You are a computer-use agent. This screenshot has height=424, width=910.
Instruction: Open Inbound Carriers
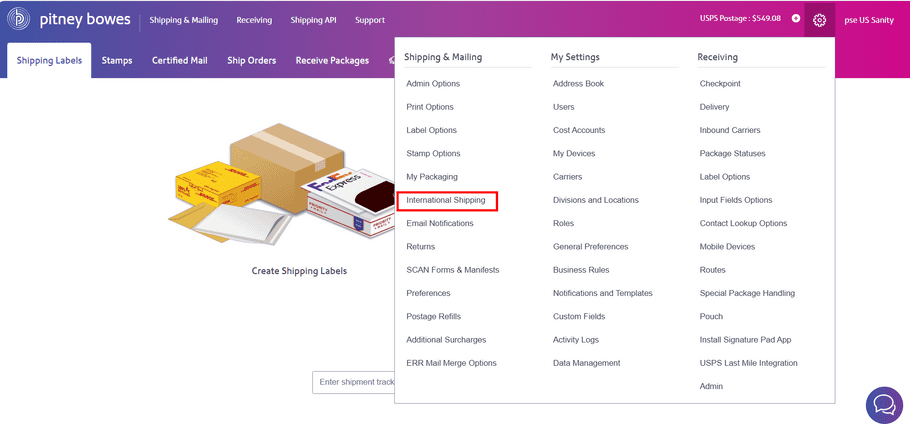pyautogui.click(x=730, y=130)
